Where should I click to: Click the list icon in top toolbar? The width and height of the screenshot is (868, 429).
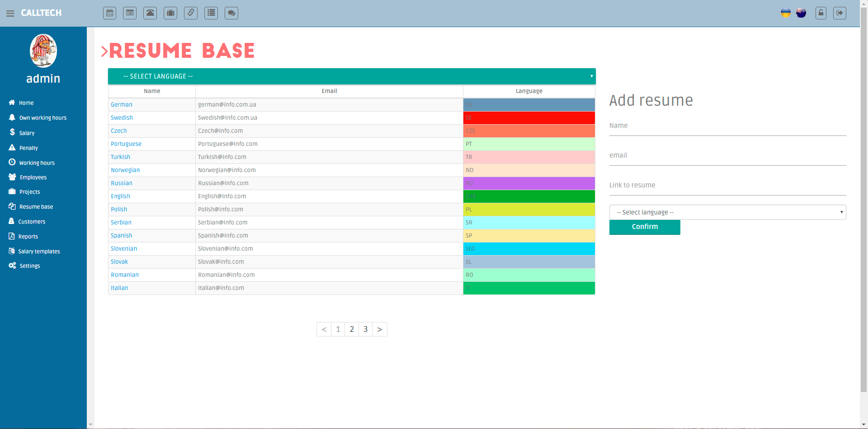tap(211, 13)
